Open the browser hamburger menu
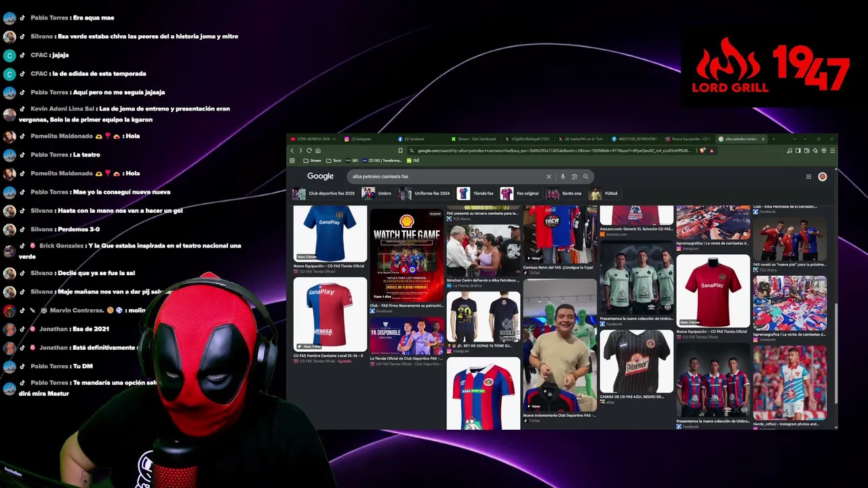 pos(832,150)
